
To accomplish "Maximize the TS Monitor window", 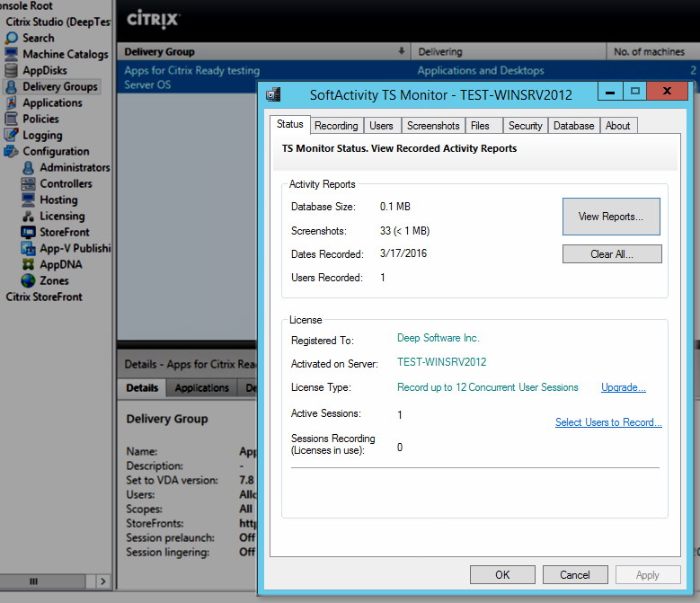I will pyautogui.click(x=634, y=92).
